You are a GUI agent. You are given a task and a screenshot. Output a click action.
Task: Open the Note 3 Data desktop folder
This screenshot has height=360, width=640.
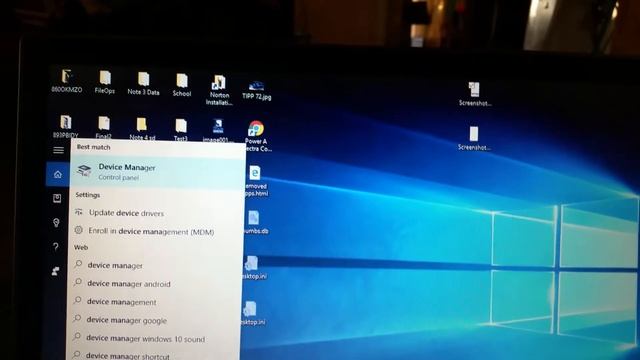(x=143, y=84)
